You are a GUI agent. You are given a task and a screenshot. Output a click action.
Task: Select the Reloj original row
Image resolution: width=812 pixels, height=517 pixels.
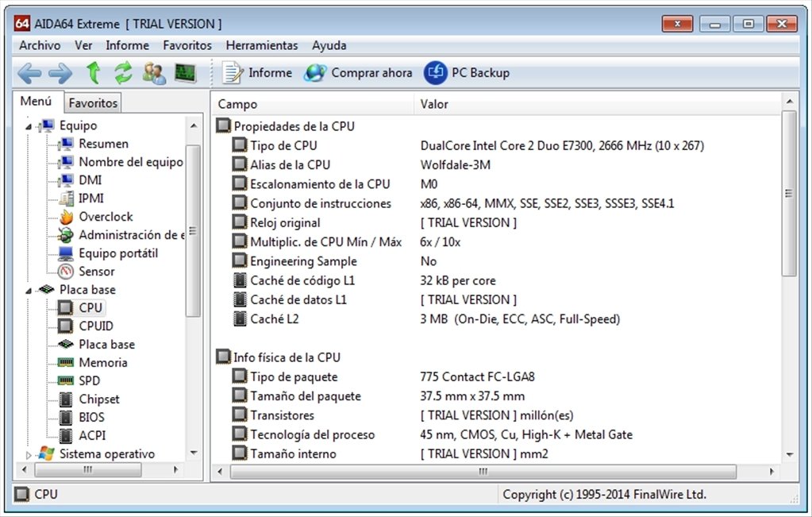coord(497,222)
